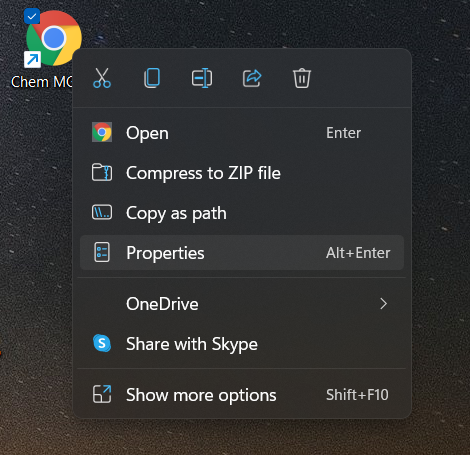The image size is (470, 455).
Task: Open the OneDrive submenu entry
Action: point(242,304)
